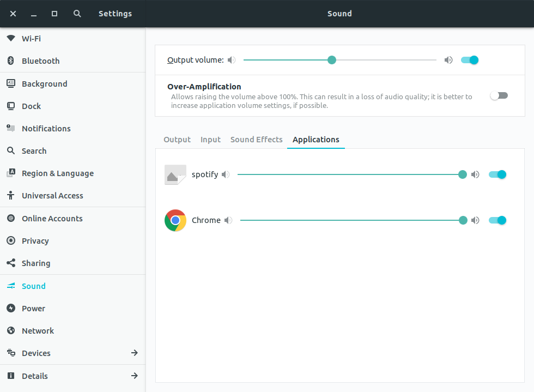Viewport: 534px width, 392px height.
Task: Click the loud speaker icon on the spotify row
Action: pyautogui.click(x=475, y=174)
